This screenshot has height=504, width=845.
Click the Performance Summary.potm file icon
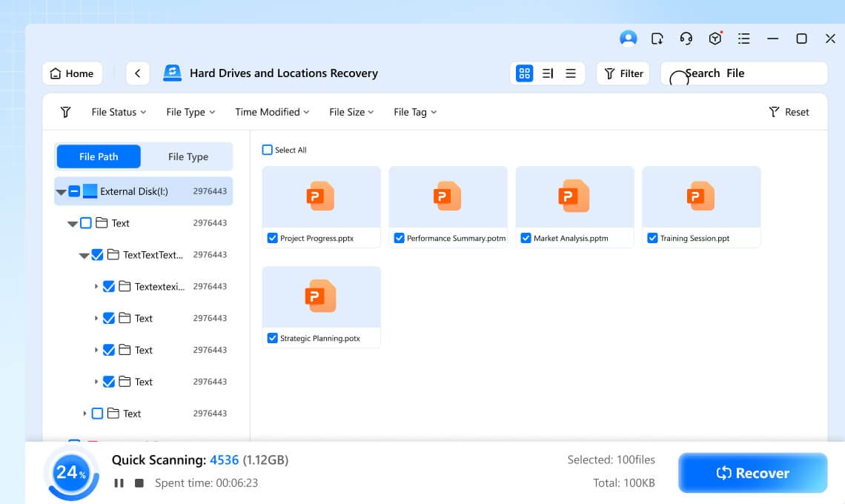pyautogui.click(x=447, y=196)
